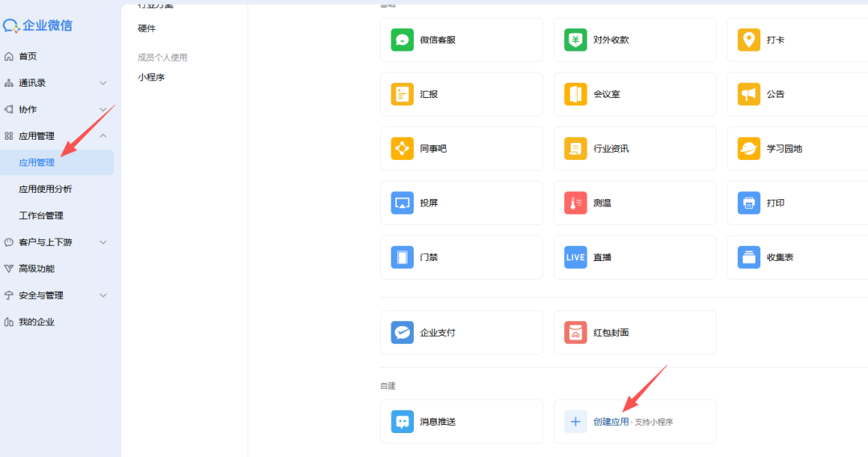The image size is (868, 457).
Task: Open 高级功能 menu label
Action: 36,269
